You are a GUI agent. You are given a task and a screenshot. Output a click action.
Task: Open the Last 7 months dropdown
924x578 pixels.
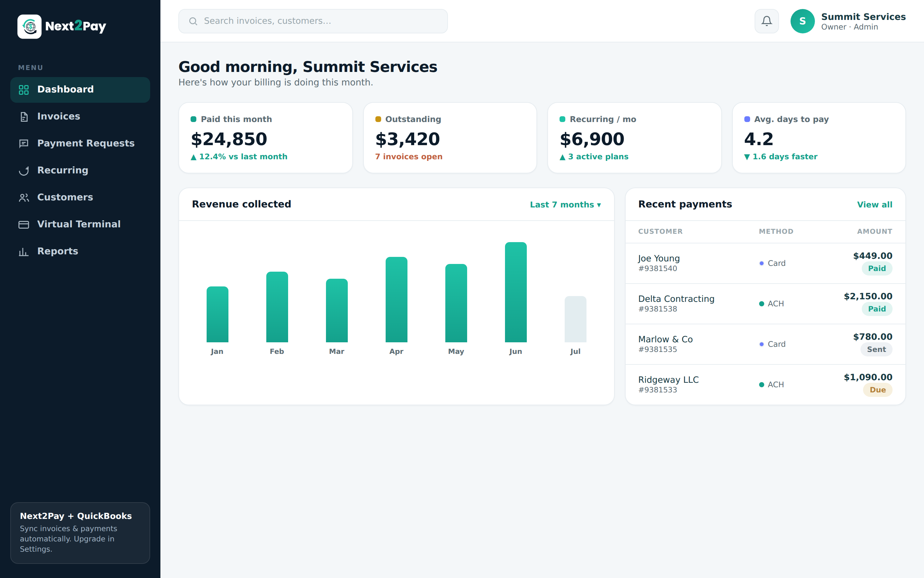(x=566, y=205)
